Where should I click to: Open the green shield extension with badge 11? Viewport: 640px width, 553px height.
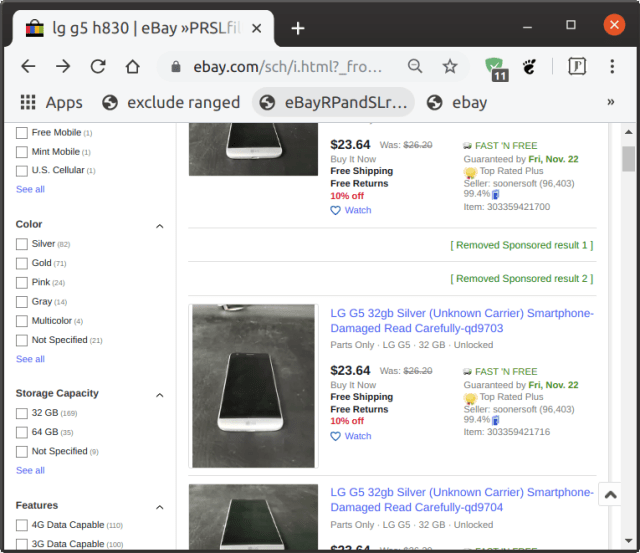[x=496, y=69]
